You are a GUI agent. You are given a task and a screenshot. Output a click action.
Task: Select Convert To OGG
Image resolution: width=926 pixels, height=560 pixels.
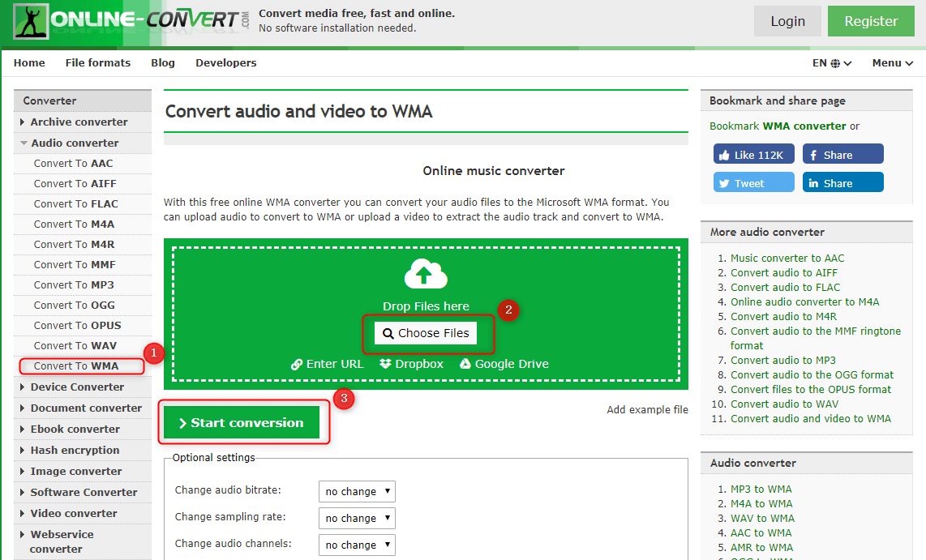[75, 305]
